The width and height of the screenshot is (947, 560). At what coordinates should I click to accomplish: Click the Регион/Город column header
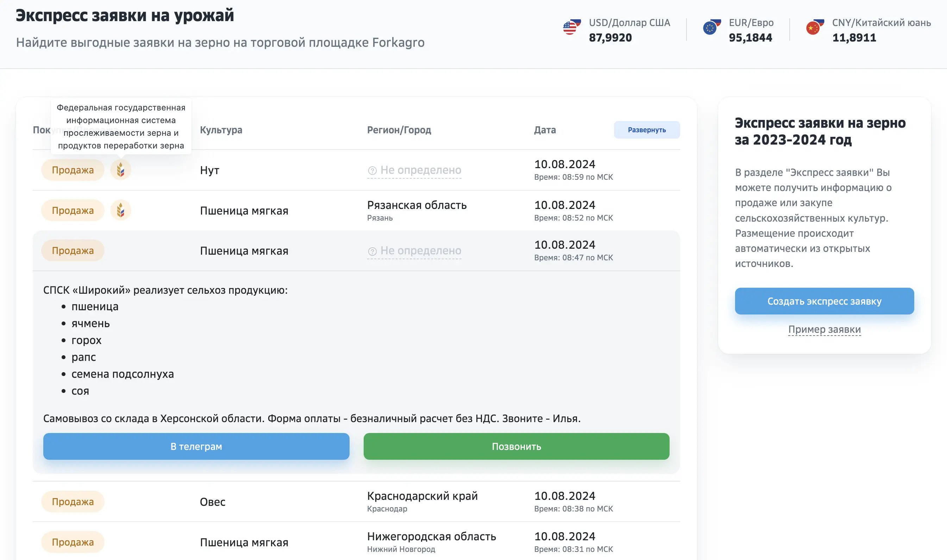pos(399,130)
